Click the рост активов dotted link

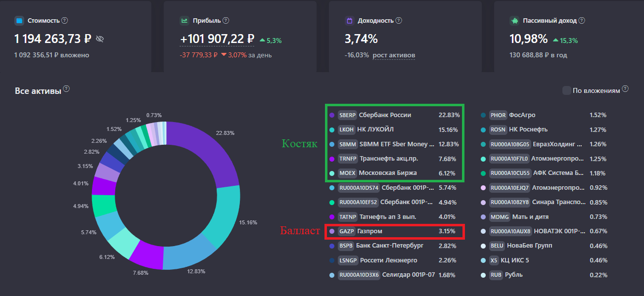[x=394, y=55]
